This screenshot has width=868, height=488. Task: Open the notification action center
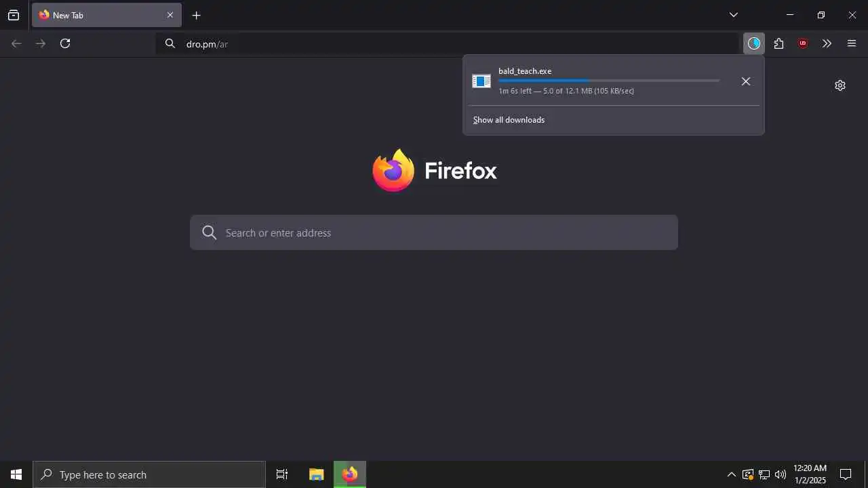click(846, 474)
